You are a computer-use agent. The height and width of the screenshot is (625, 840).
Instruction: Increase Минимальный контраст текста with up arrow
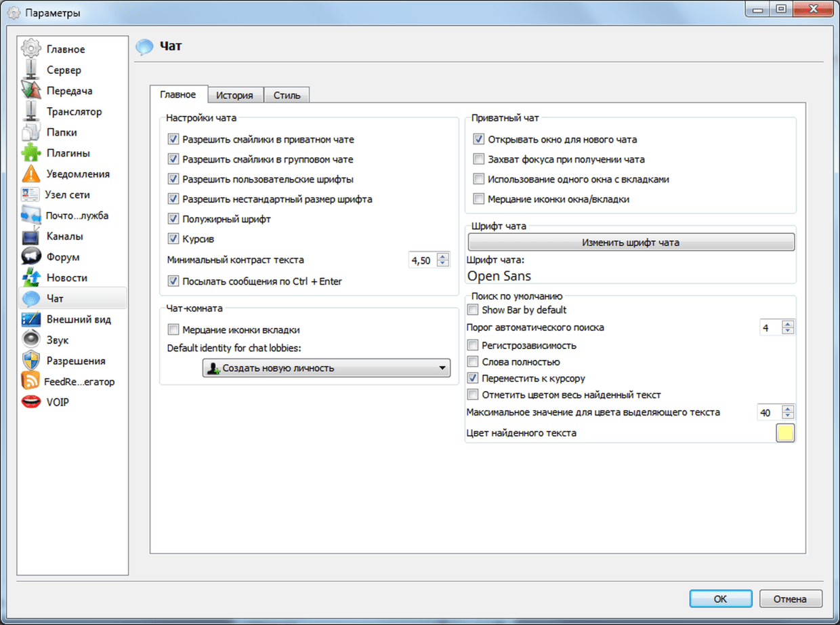point(443,256)
